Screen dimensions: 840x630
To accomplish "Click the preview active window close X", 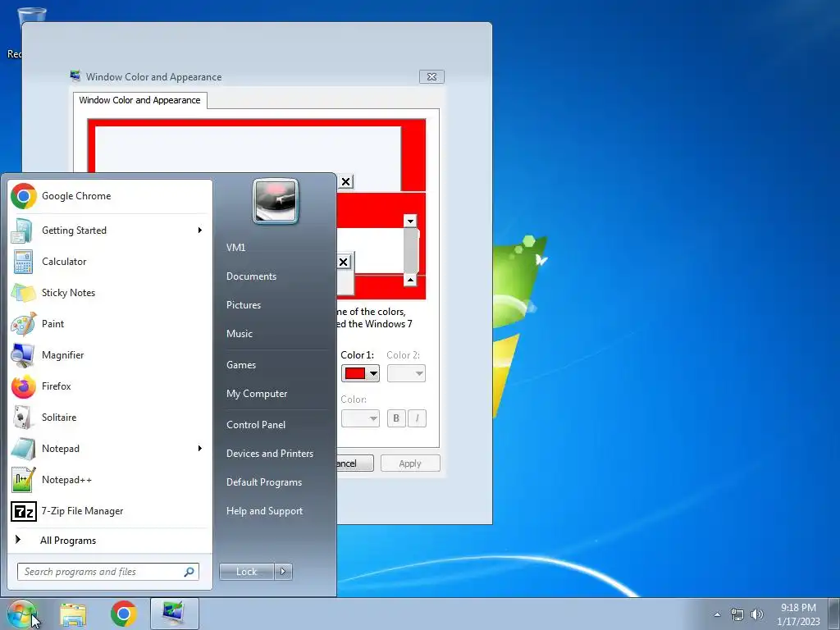I will tap(346, 181).
